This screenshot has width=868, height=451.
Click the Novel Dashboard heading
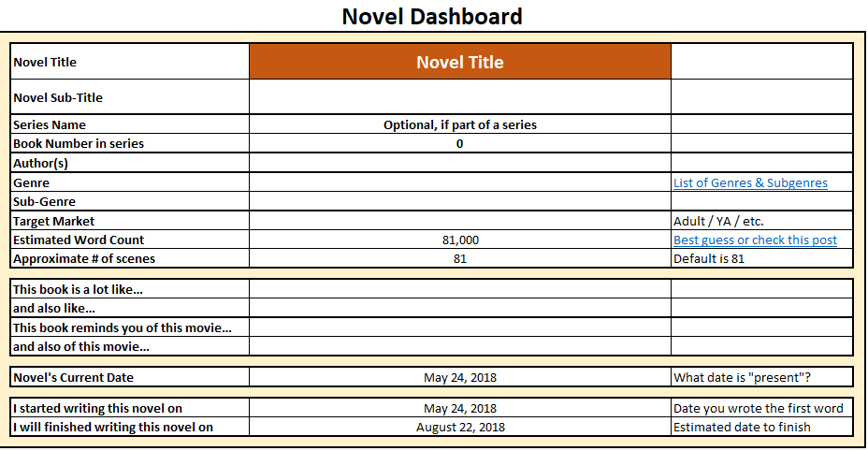point(432,17)
